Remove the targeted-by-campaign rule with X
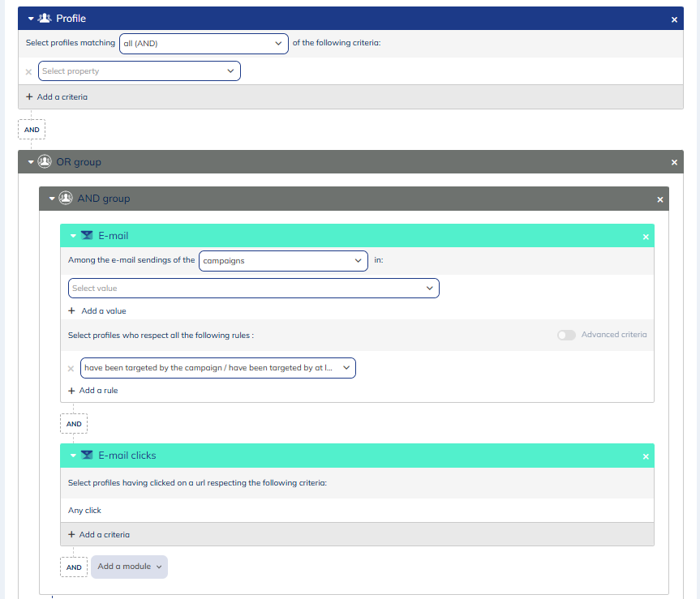The image size is (700, 599). (x=71, y=368)
